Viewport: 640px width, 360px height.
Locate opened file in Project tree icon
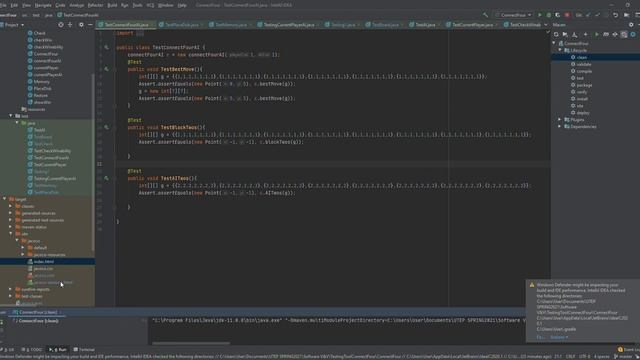tap(61, 25)
